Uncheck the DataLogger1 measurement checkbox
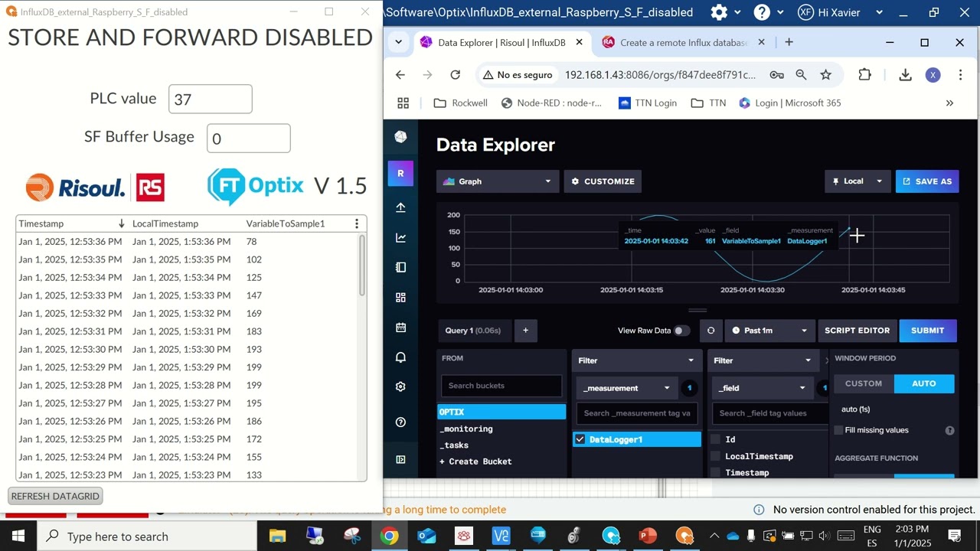Screen dimensions: 980x551 [580, 439]
